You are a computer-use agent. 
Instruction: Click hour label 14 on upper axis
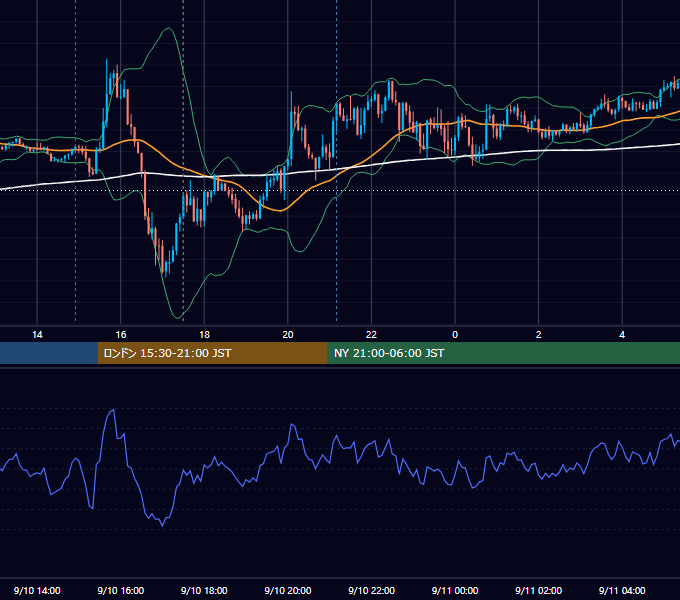[37, 335]
